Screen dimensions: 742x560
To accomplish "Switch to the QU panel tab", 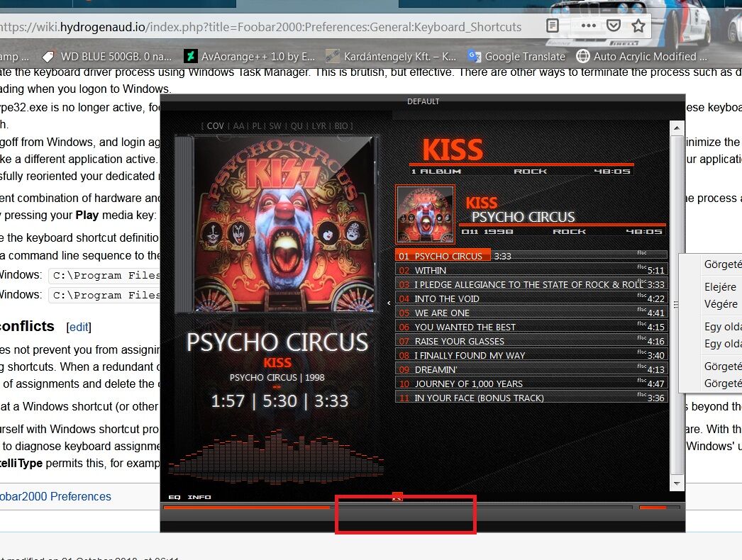I will (x=297, y=125).
